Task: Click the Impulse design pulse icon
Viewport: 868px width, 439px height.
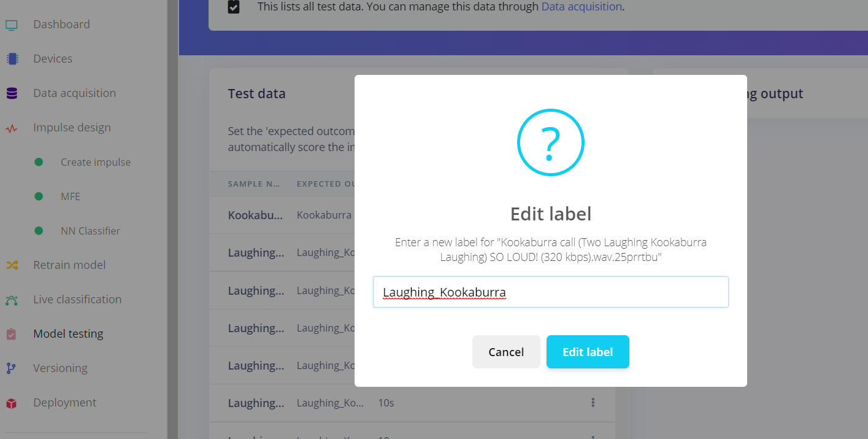Action: pyautogui.click(x=12, y=128)
